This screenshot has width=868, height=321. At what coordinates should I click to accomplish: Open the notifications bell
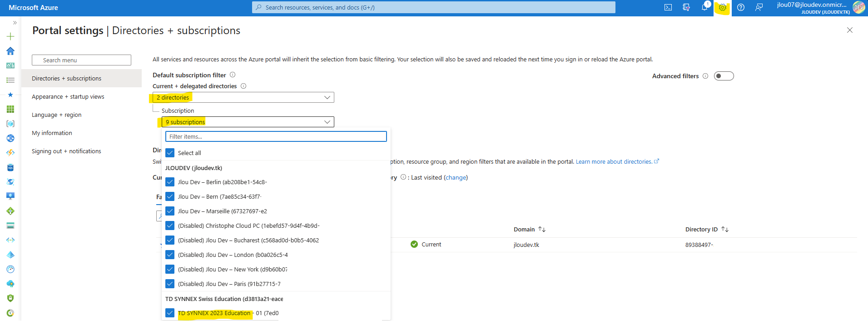coord(704,7)
